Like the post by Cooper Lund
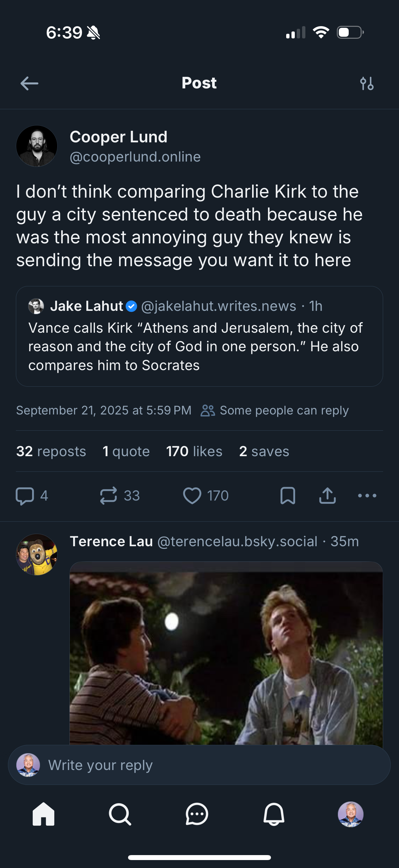The width and height of the screenshot is (399, 868). (x=192, y=496)
